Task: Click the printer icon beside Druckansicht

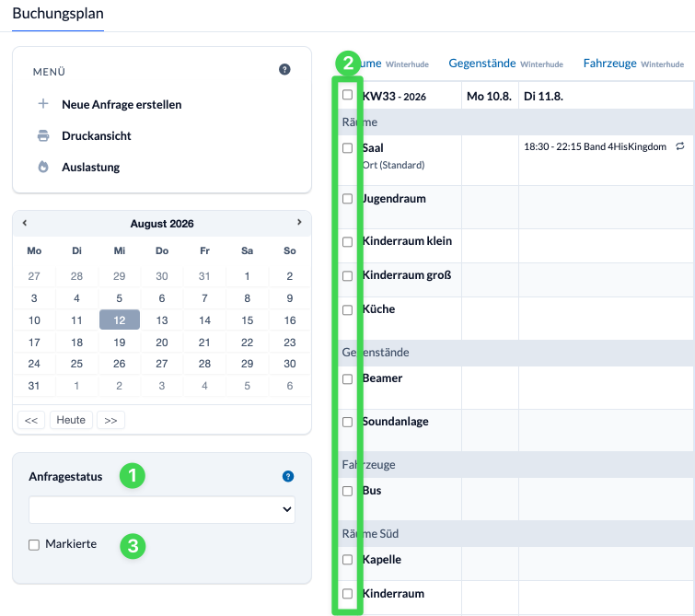Action: pos(43,135)
